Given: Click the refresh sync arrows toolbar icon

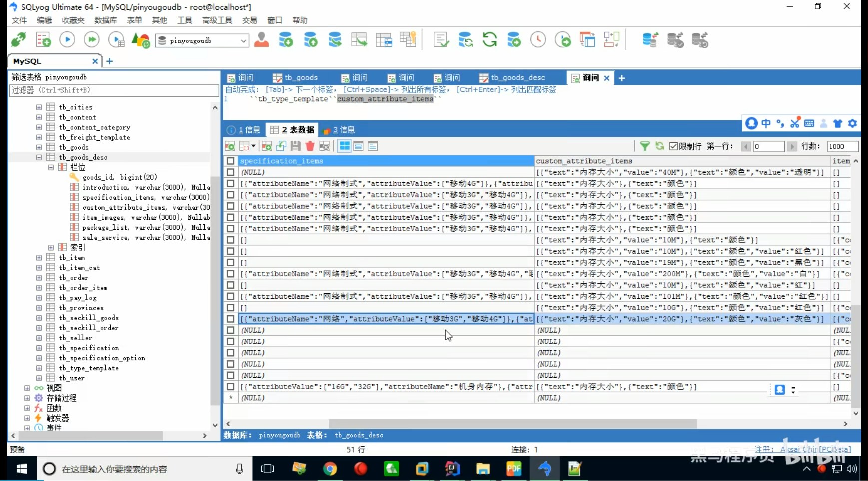Looking at the screenshot, I should click(490, 40).
